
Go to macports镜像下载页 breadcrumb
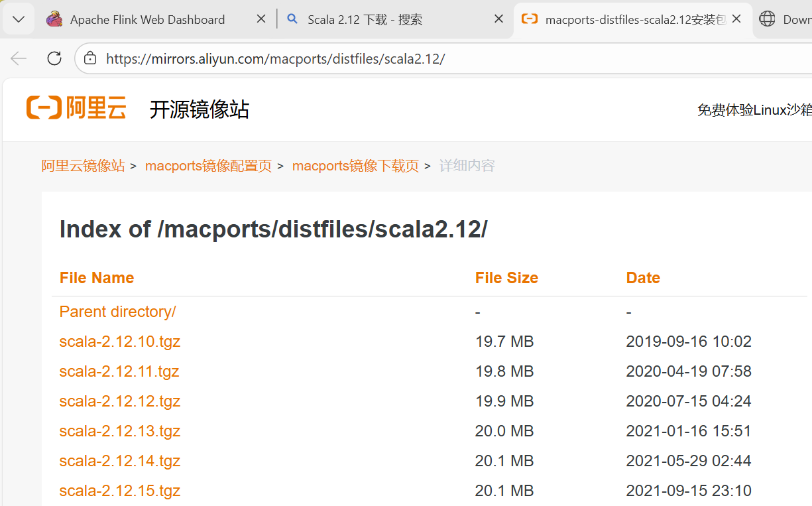click(x=355, y=166)
